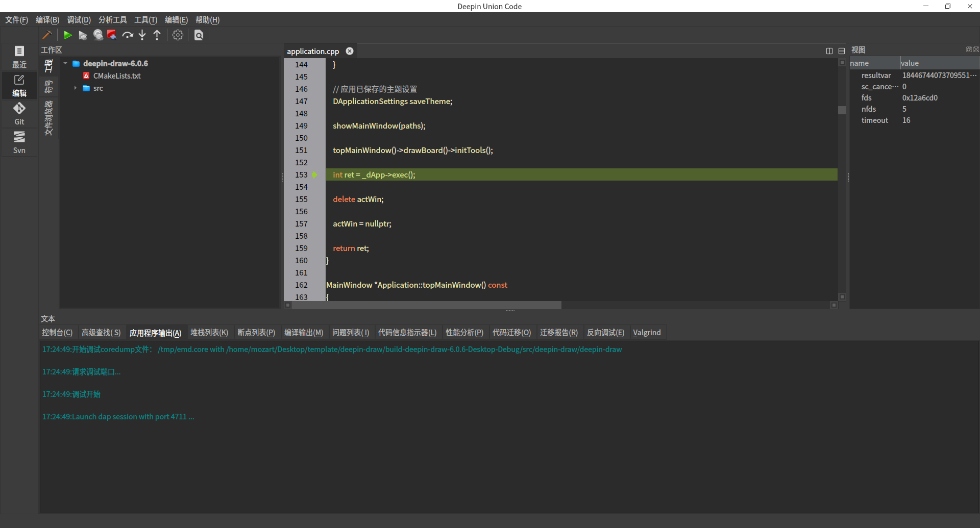The width and height of the screenshot is (980, 528).
Task: Select the timeout variable row
Action: click(x=914, y=120)
